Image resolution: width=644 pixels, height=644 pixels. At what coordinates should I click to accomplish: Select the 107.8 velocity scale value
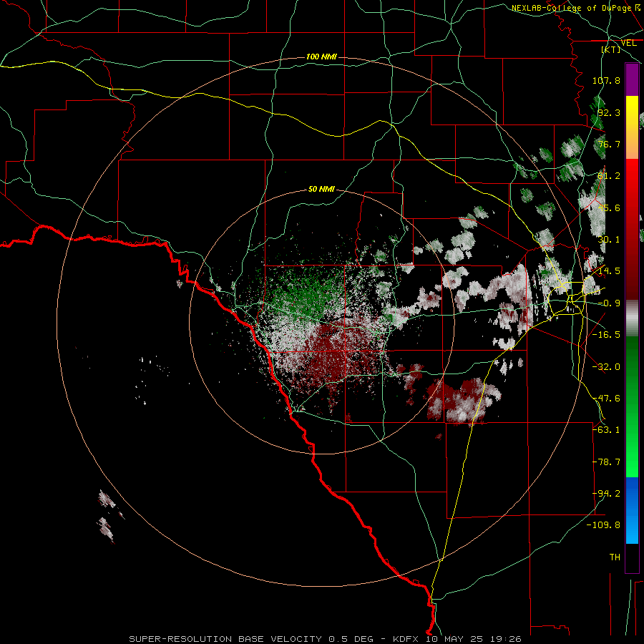[x=606, y=80]
